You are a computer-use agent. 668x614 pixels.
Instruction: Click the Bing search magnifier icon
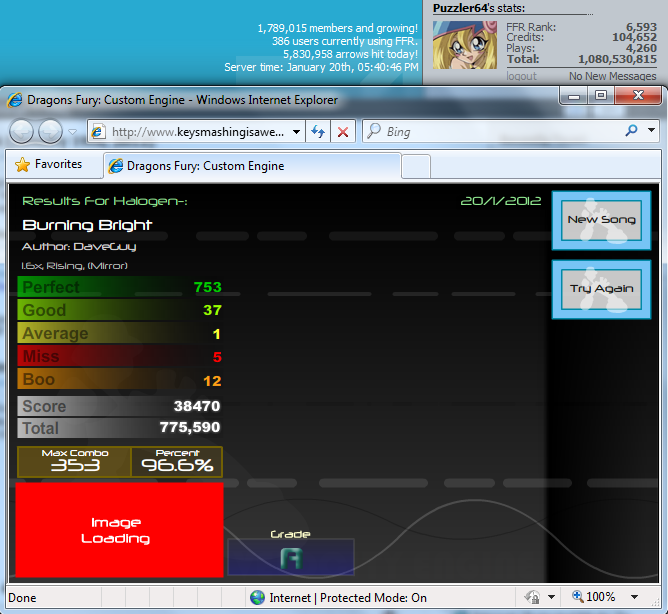(x=631, y=131)
